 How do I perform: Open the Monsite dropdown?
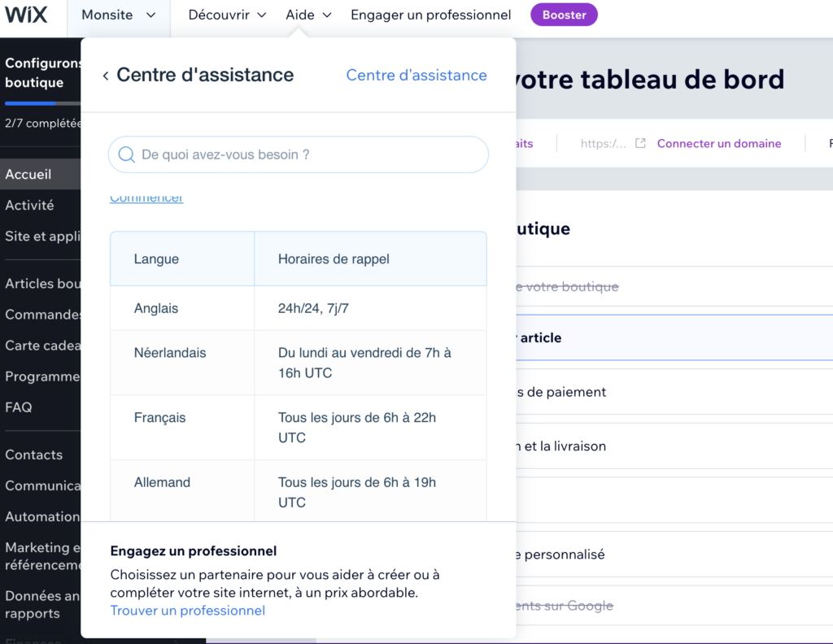click(x=118, y=15)
